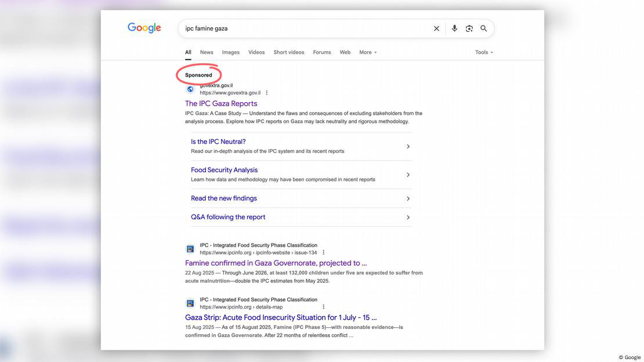Expand 'Is the IPC Neutral?' chevron

pos(408,147)
